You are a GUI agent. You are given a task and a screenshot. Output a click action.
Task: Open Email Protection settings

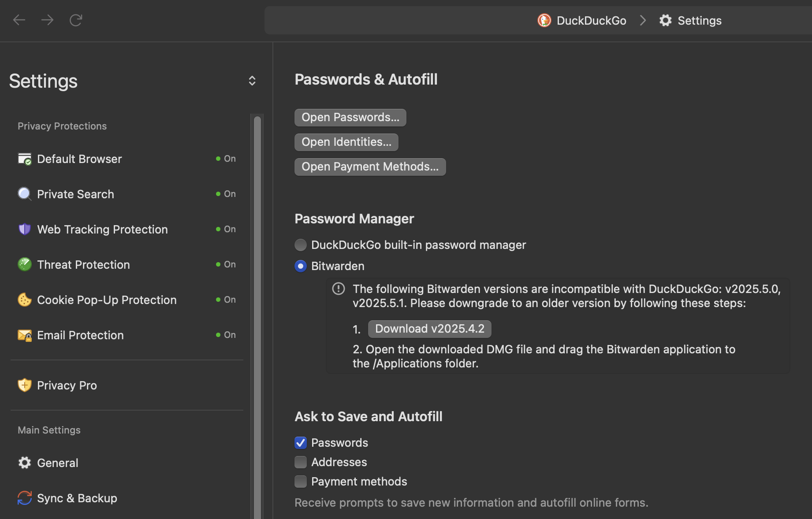click(x=127, y=335)
